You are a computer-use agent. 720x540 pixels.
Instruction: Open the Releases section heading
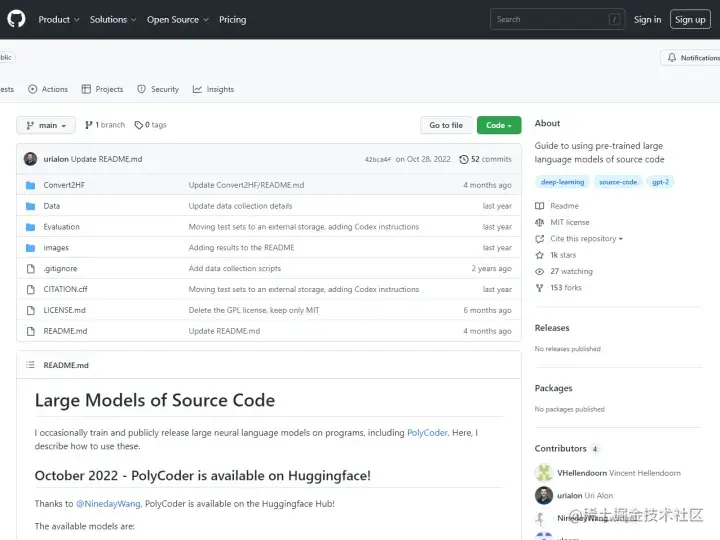[552, 328]
